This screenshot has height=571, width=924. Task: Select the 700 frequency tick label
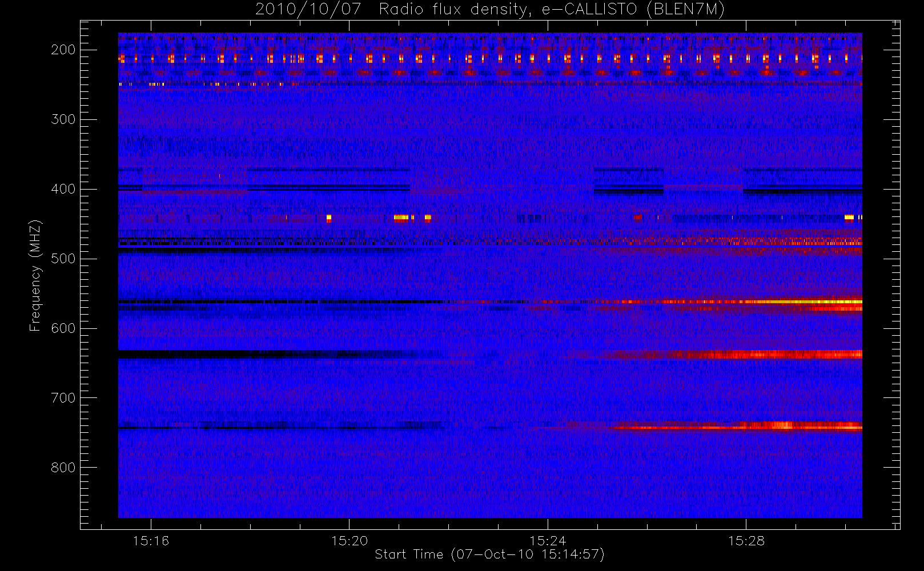click(63, 398)
